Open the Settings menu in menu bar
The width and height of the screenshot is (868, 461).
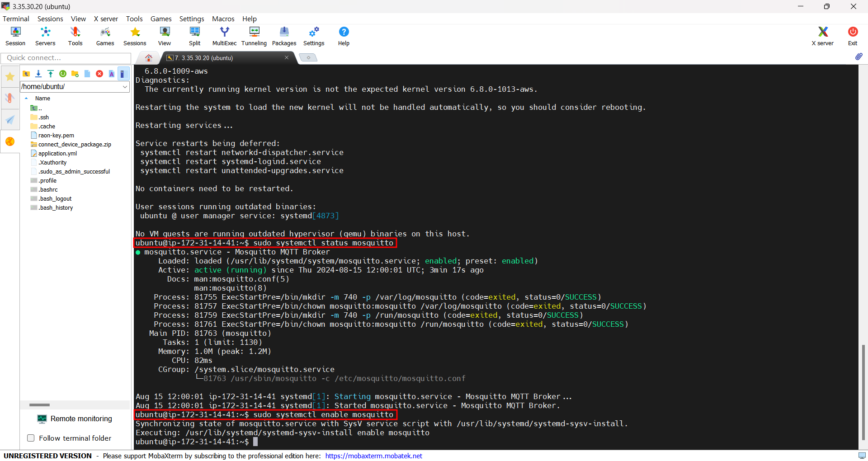point(192,19)
